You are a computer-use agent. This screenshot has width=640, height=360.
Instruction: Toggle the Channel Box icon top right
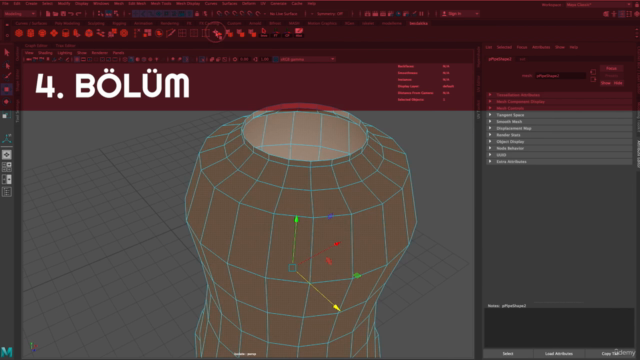pos(636,14)
